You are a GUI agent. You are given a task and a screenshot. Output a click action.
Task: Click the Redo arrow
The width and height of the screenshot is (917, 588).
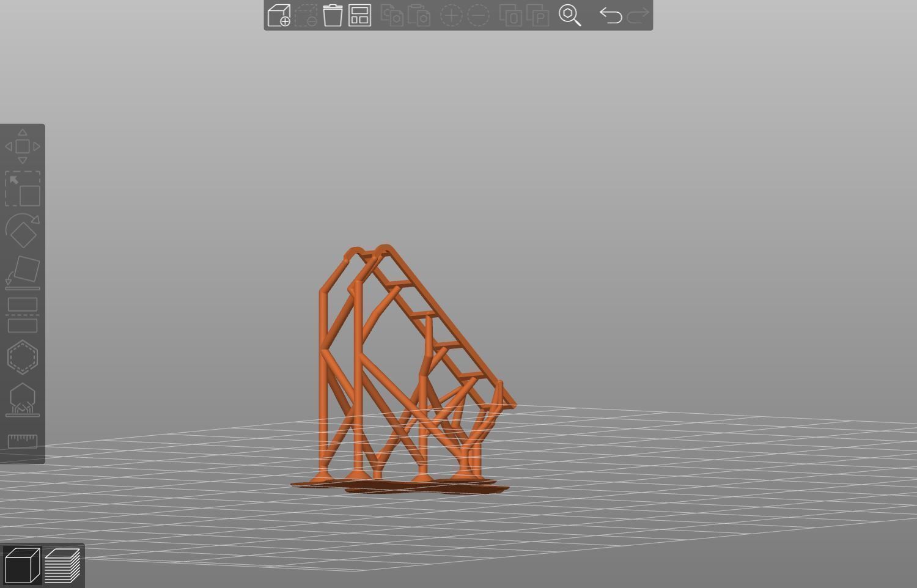click(638, 15)
